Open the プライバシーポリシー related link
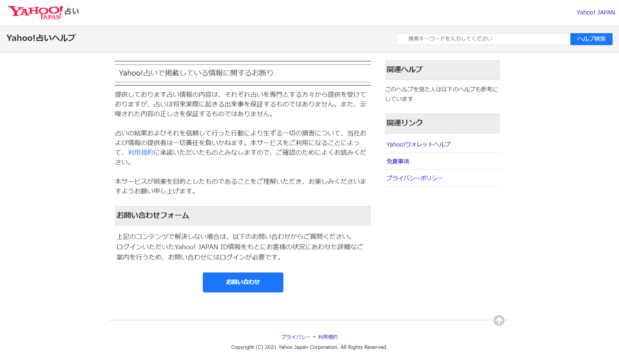The width and height of the screenshot is (619, 364). pyautogui.click(x=414, y=178)
